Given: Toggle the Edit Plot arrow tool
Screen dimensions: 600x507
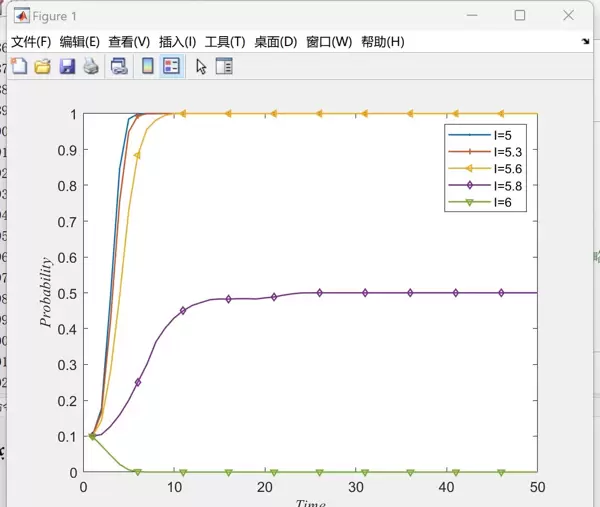Looking at the screenshot, I should tap(201, 66).
